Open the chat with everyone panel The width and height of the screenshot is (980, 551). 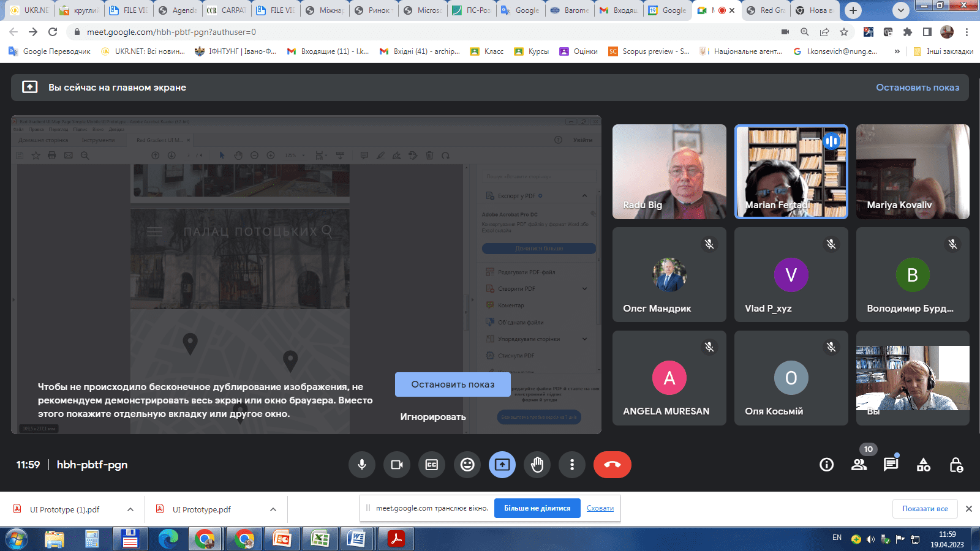[x=891, y=465]
